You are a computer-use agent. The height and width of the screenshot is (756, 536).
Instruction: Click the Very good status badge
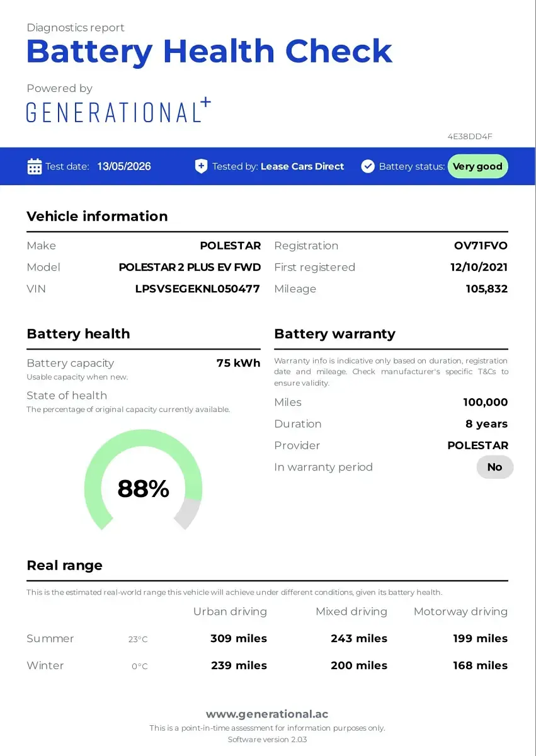(x=477, y=166)
